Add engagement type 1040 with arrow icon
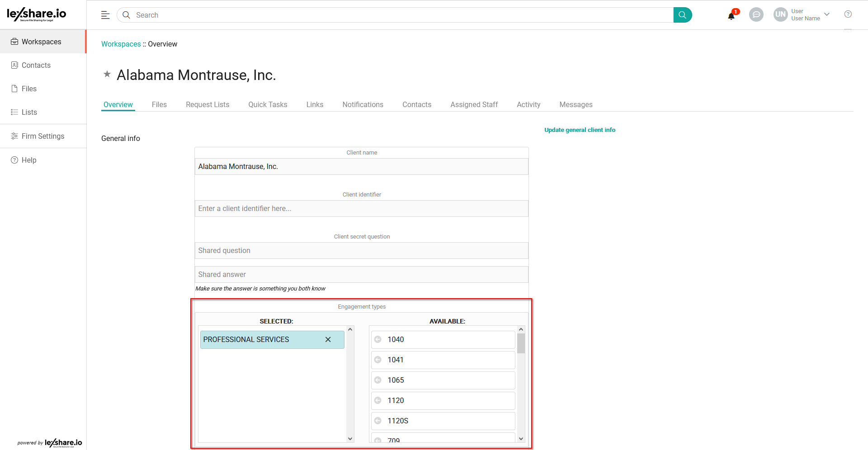868x450 pixels. 378,340
